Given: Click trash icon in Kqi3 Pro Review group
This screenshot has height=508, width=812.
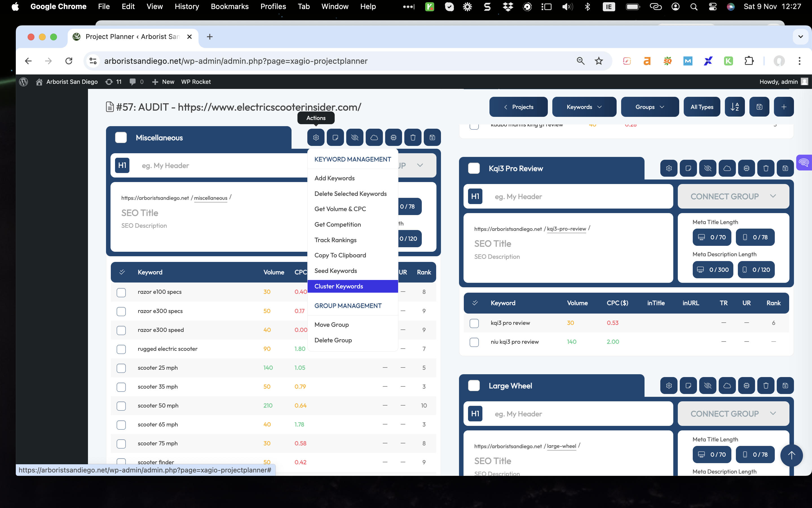Looking at the screenshot, I should coord(766,168).
